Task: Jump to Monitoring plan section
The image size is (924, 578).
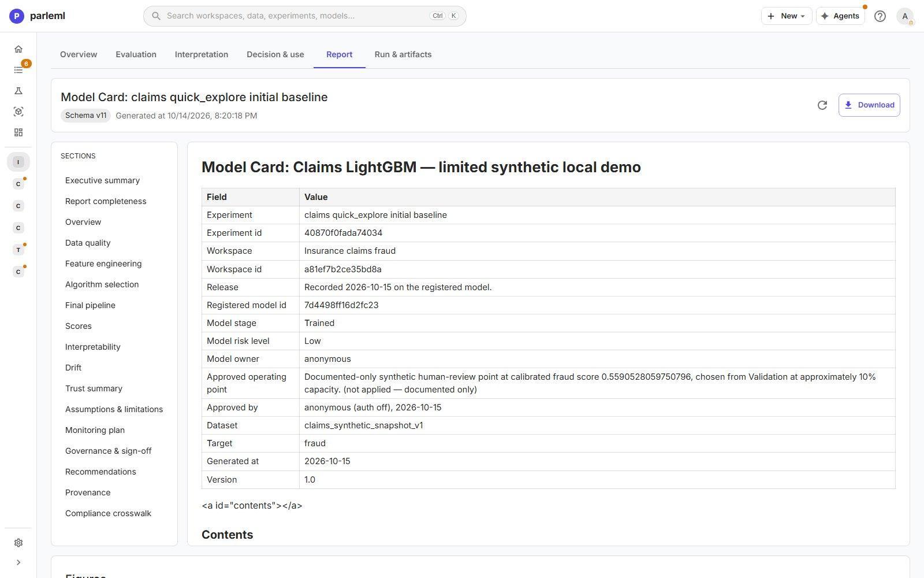Action: click(95, 430)
